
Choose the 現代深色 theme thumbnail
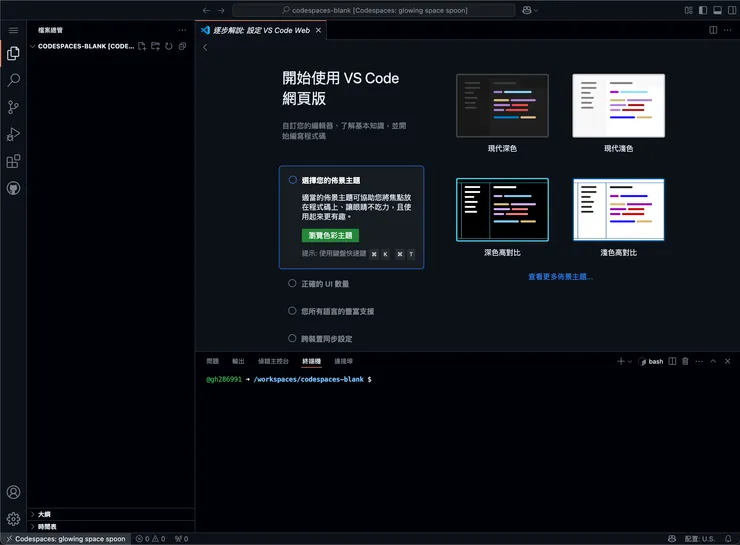point(502,106)
